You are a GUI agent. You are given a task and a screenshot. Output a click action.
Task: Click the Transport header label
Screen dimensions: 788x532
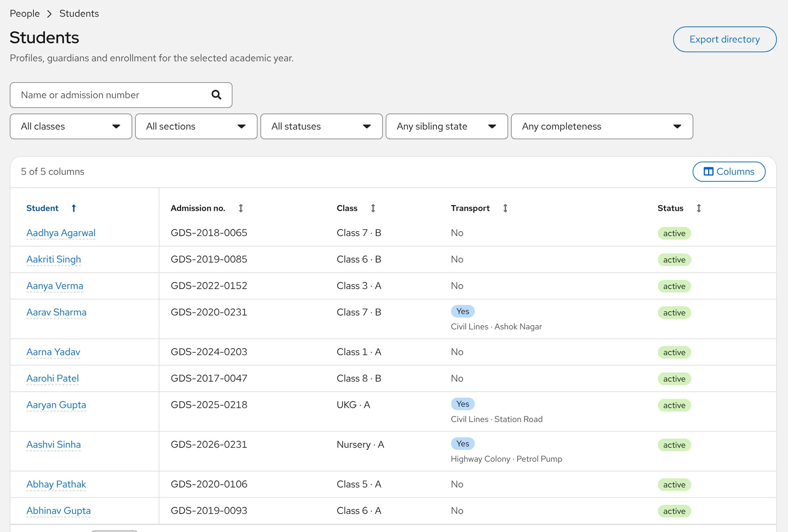[x=470, y=208]
